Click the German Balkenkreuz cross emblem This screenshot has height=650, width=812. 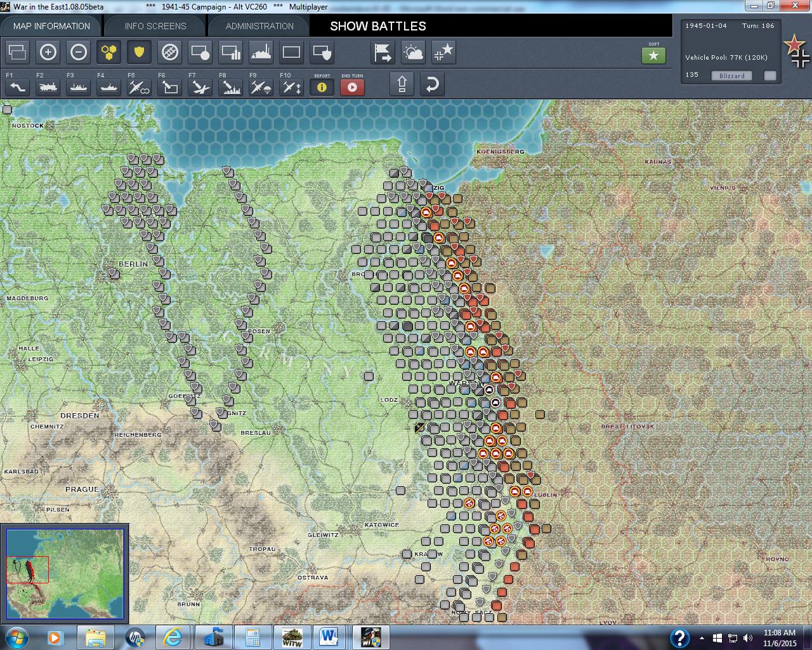coord(801,58)
